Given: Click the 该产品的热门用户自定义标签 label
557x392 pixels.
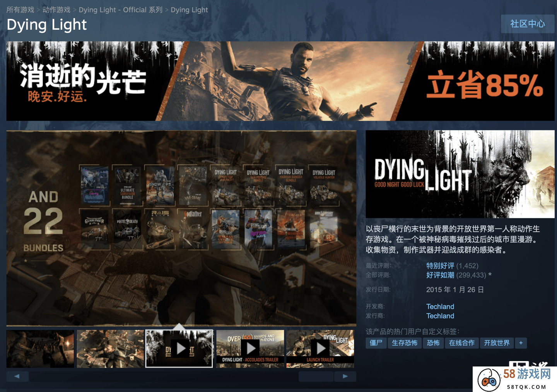Looking at the screenshot, I should (413, 331).
